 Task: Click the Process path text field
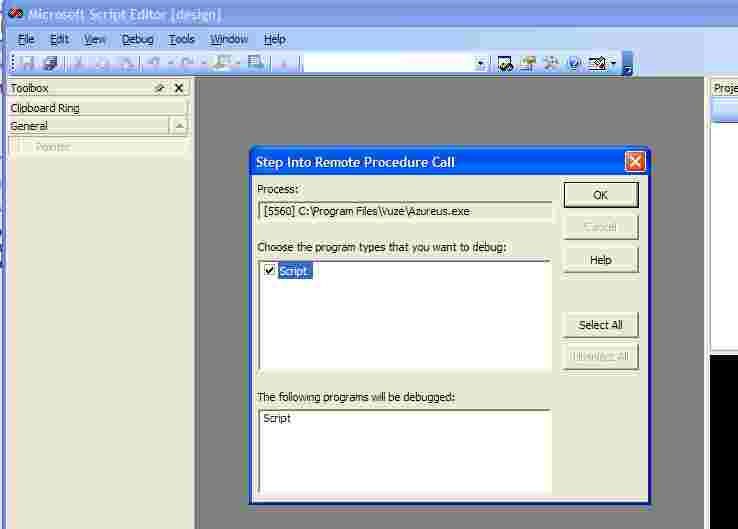pos(404,211)
